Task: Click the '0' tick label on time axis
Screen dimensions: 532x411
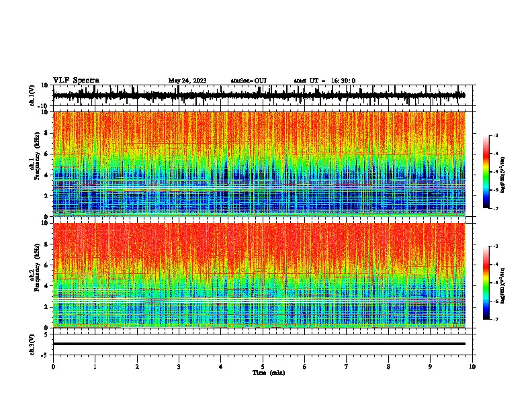Action: tap(53, 367)
